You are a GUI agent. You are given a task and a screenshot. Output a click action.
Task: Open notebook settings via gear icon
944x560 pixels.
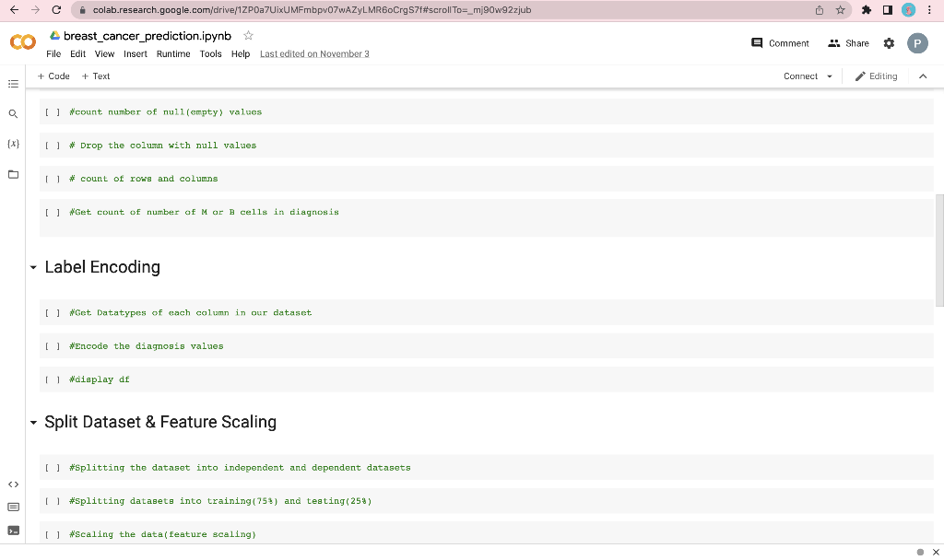pos(888,42)
